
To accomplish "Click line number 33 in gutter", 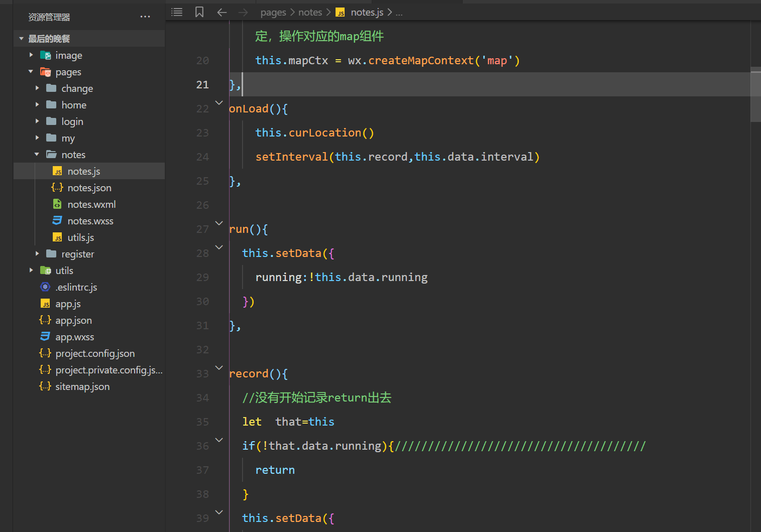I will tap(202, 374).
